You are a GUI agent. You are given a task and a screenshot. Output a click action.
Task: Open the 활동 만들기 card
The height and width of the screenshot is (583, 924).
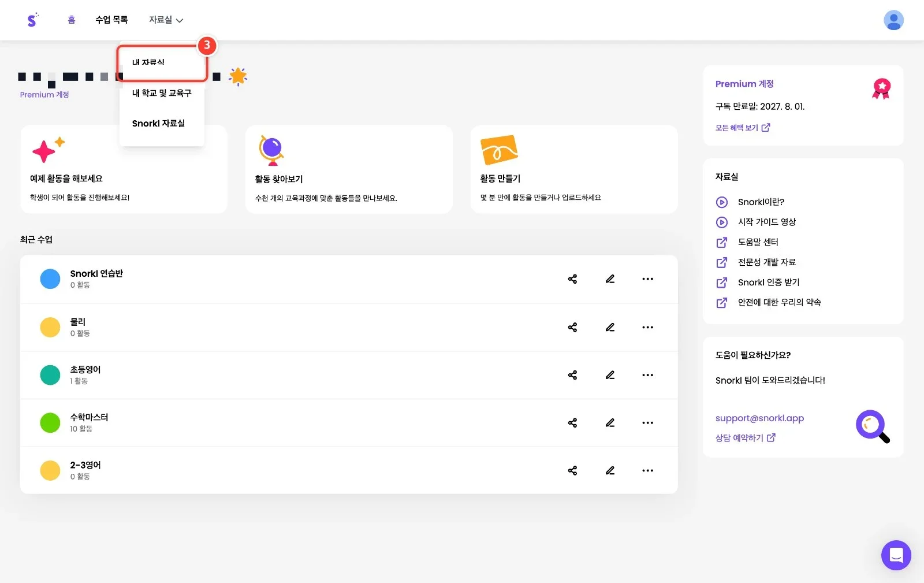coord(574,169)
